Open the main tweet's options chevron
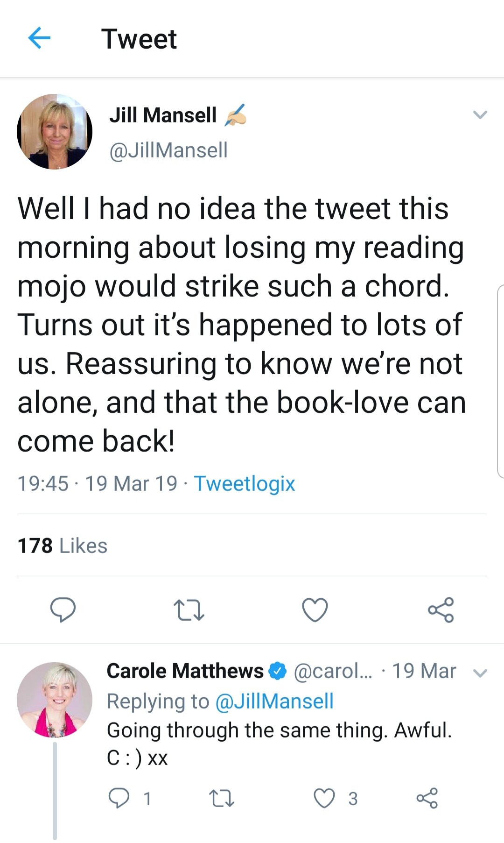This screenshot has width=504, height=843. (x=480, y=115)
